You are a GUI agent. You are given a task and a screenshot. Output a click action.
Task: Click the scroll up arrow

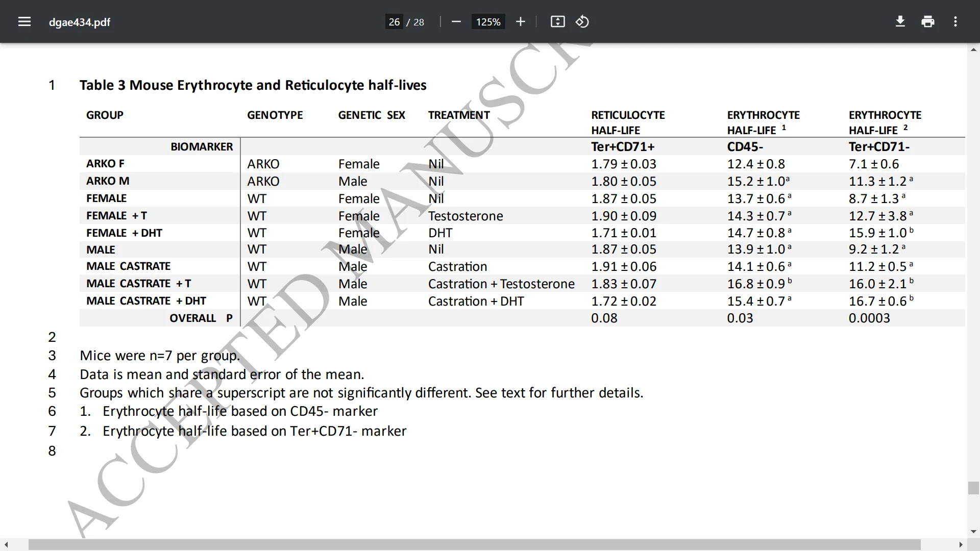click(x=973, y=49)
